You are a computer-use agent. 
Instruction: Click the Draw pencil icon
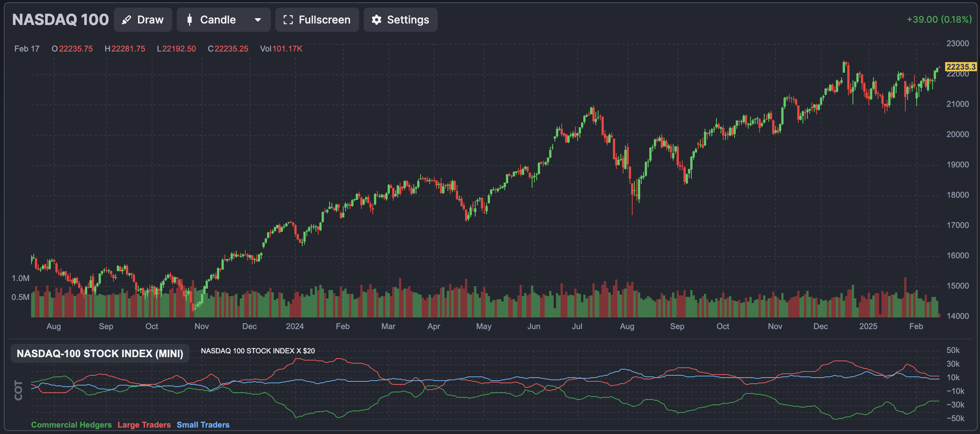[126, 20]
